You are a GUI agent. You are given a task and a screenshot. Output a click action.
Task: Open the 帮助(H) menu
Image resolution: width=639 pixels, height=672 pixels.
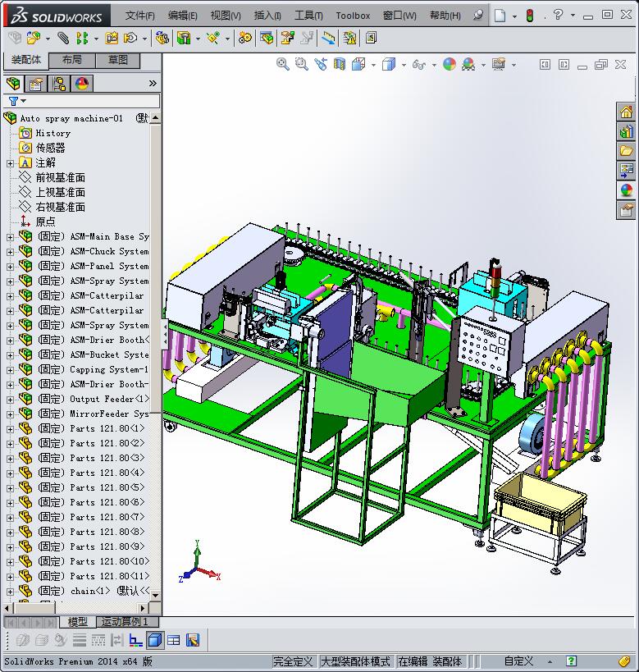(x=445, y=16)
